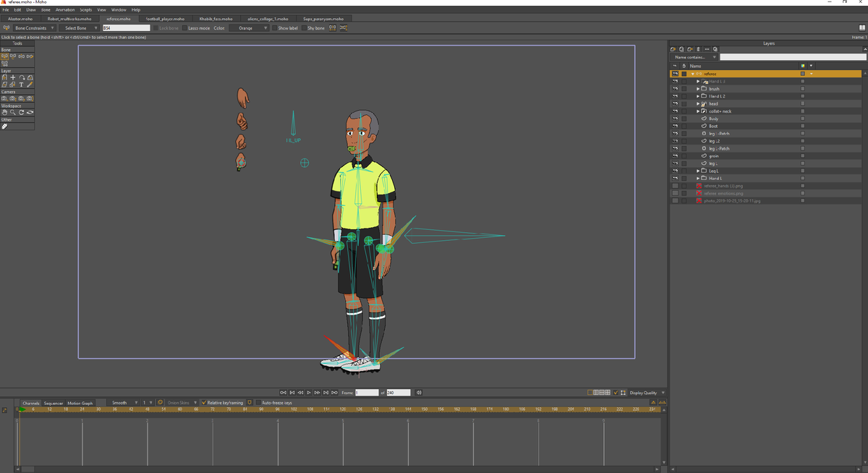Select the last Camera tool icon
The width and height of the screenshot is (868, 473).
30,98
